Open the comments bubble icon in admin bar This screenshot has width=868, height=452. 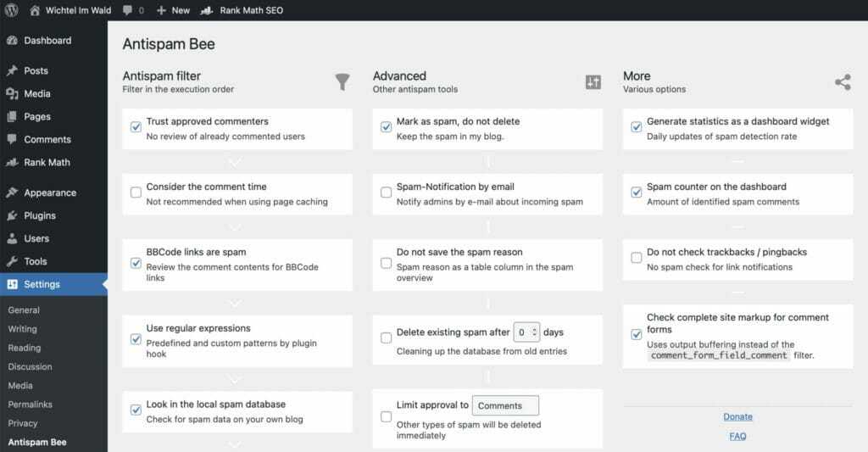click(128, 10)
